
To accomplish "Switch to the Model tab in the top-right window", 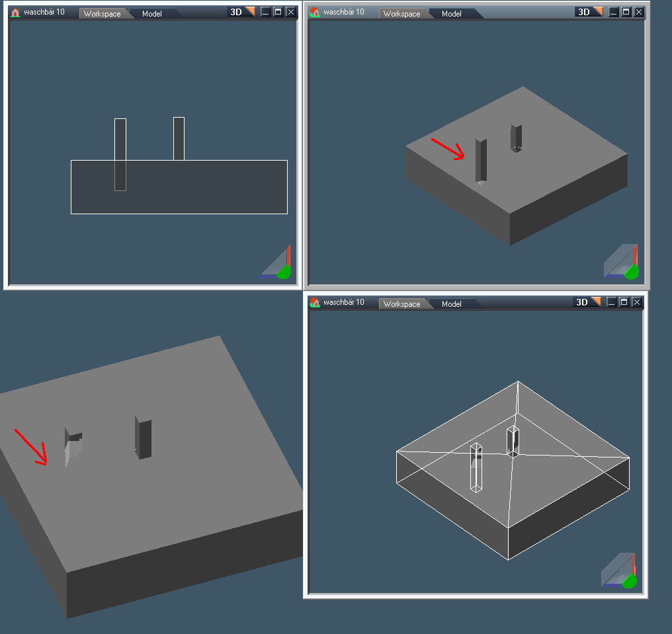I will point(452,14).
